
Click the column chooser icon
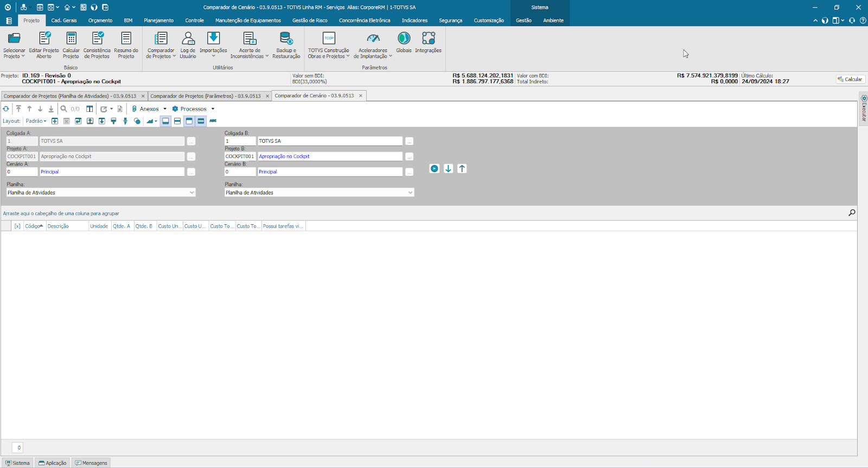pos(90,109)
